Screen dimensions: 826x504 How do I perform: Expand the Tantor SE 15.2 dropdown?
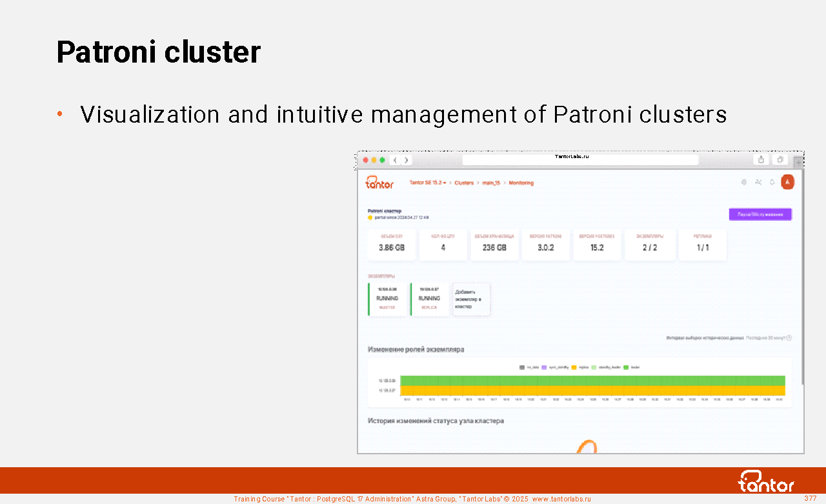point(427,183)
